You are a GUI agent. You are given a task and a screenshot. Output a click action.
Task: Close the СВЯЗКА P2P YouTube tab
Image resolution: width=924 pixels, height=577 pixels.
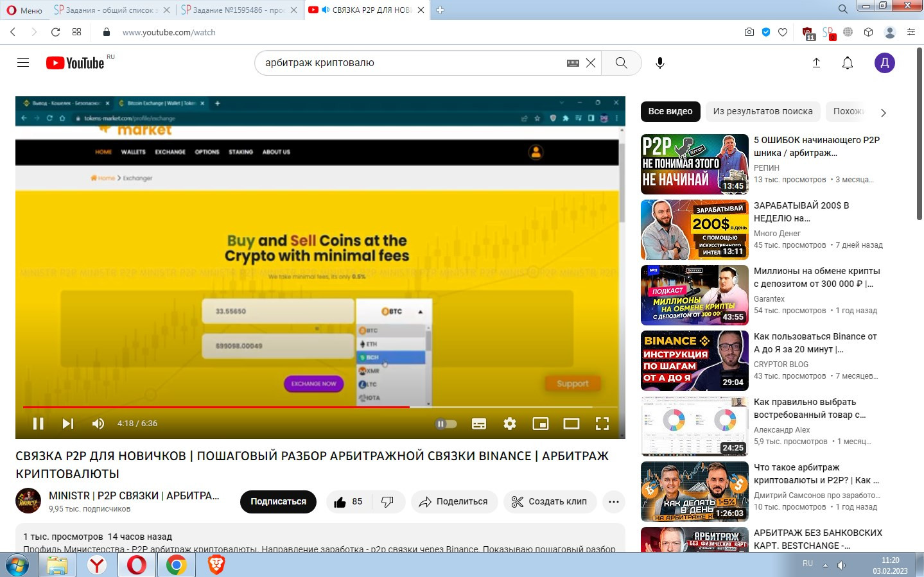[x=421, y=10]
